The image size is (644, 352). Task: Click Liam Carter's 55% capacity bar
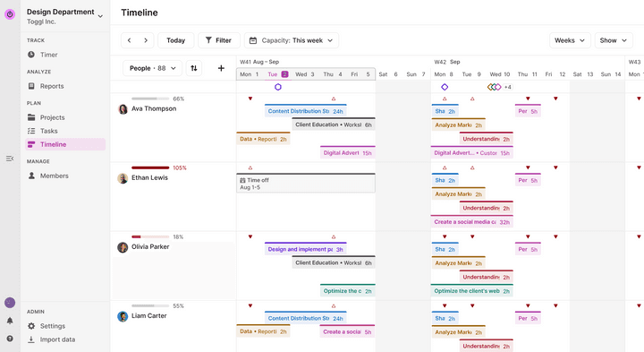(150, 306)
